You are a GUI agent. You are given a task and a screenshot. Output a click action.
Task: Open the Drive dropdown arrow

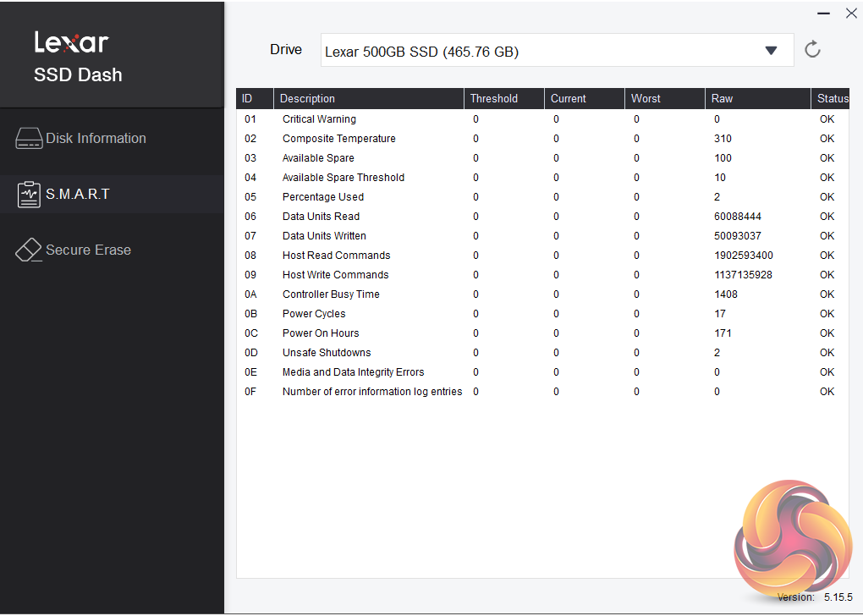click(771, 51)
